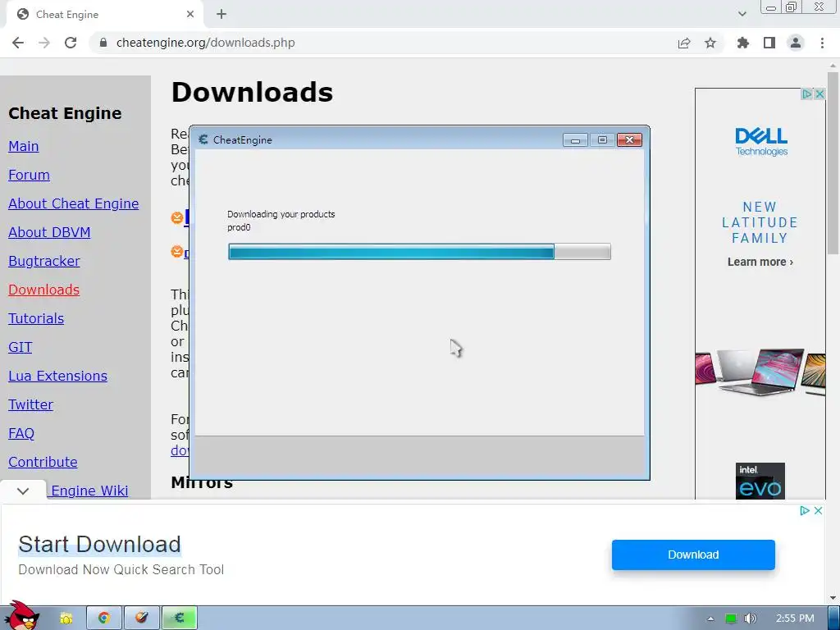Close the Cheat Engine browser tab
The image size is (840, 630).
click(190, 15)
